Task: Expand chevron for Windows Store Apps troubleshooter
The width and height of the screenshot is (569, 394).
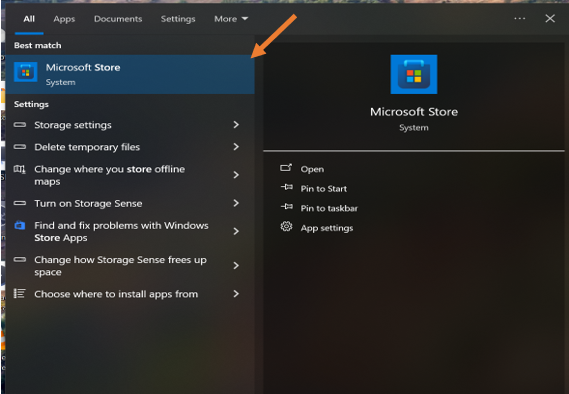Action: coord(236,231)
